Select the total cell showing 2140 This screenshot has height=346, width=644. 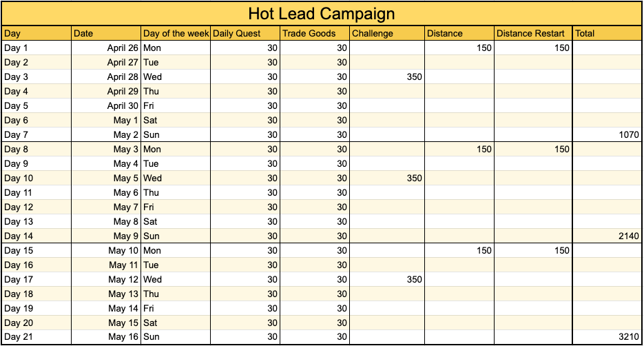point(607,236)
